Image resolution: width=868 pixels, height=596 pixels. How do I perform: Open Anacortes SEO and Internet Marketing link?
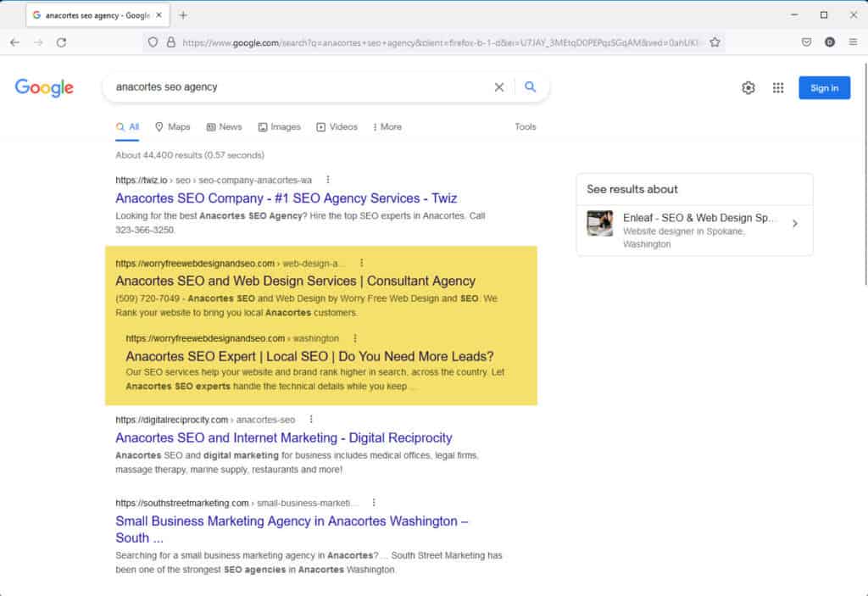tap(284, 437)
